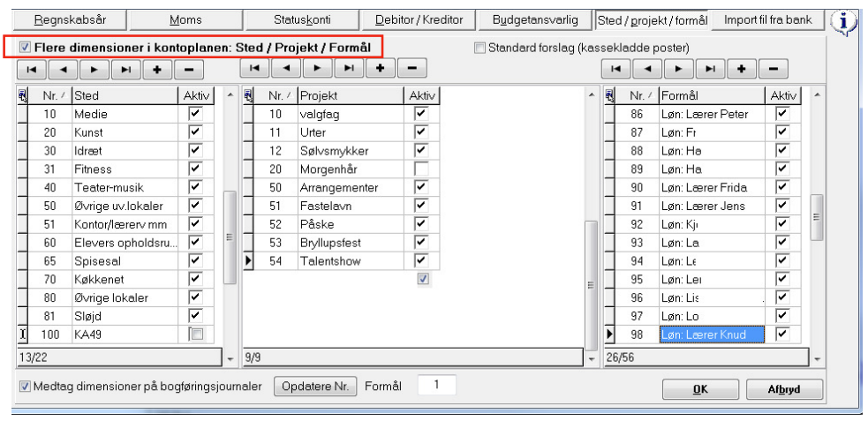Sort Projekt list by Nr. column header
868x421 pixels.
click(278, 95)
